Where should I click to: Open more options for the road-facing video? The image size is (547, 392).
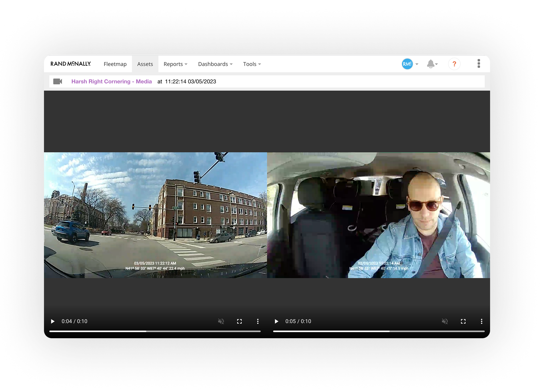click(x=258, y=321)
